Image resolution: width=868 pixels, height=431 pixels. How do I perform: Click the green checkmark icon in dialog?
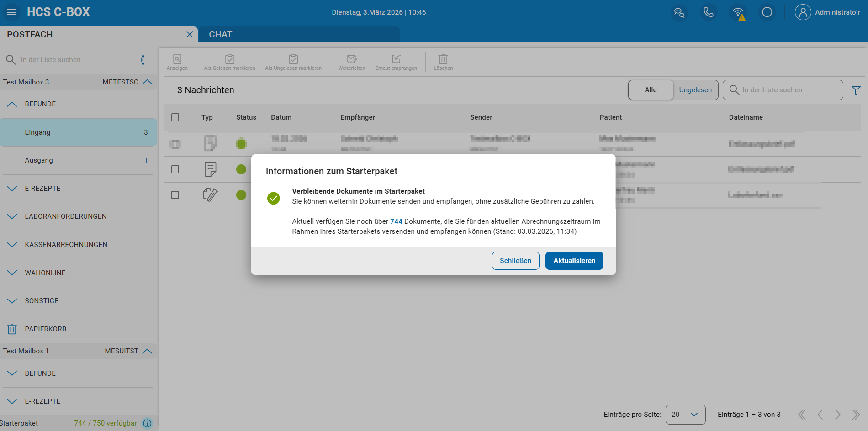[274, 198]
